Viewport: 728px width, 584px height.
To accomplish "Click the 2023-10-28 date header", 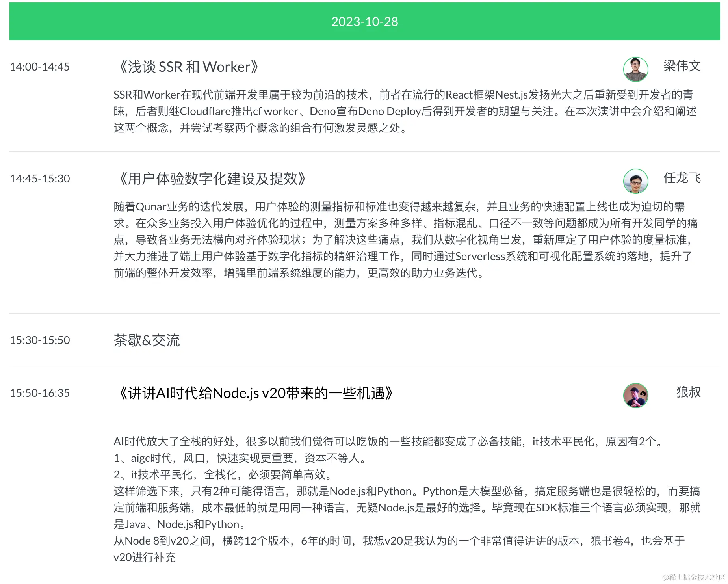I will (364, 21).
